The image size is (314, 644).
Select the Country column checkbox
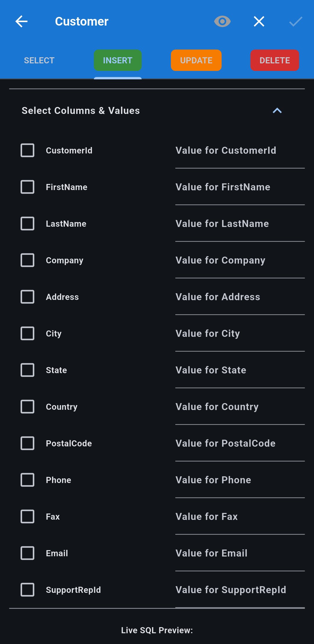point(28,407)
